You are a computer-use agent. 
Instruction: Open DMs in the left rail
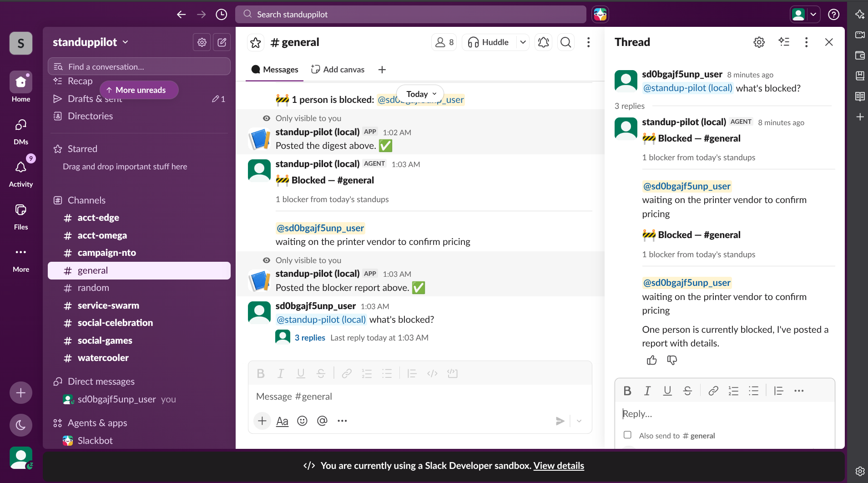coord(21,131)
